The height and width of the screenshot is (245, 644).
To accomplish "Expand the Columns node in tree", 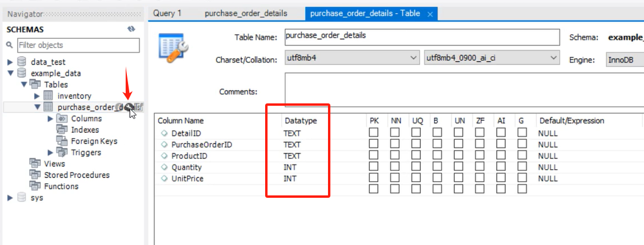I will tap(50, 118).
